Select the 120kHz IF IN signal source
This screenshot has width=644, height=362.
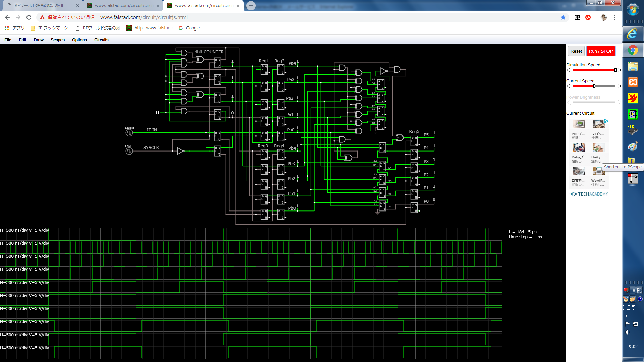point(129,133)
